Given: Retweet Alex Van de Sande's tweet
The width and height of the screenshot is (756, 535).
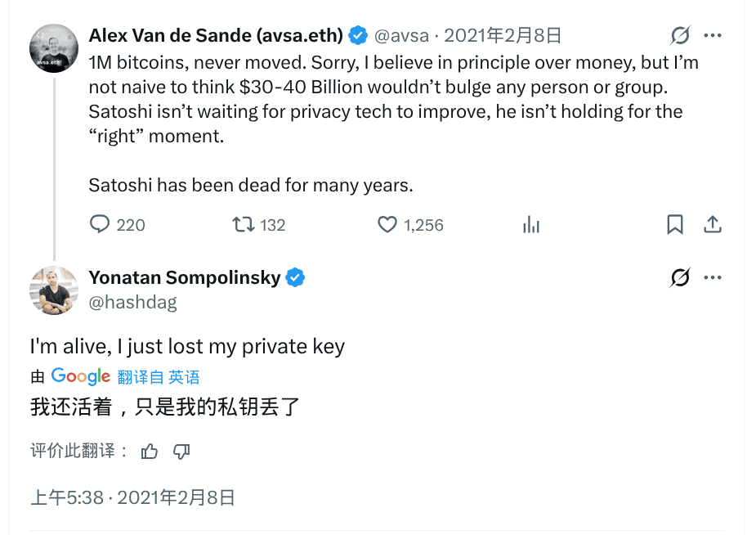Looking at the screenshot, I should tap(244, 224).
